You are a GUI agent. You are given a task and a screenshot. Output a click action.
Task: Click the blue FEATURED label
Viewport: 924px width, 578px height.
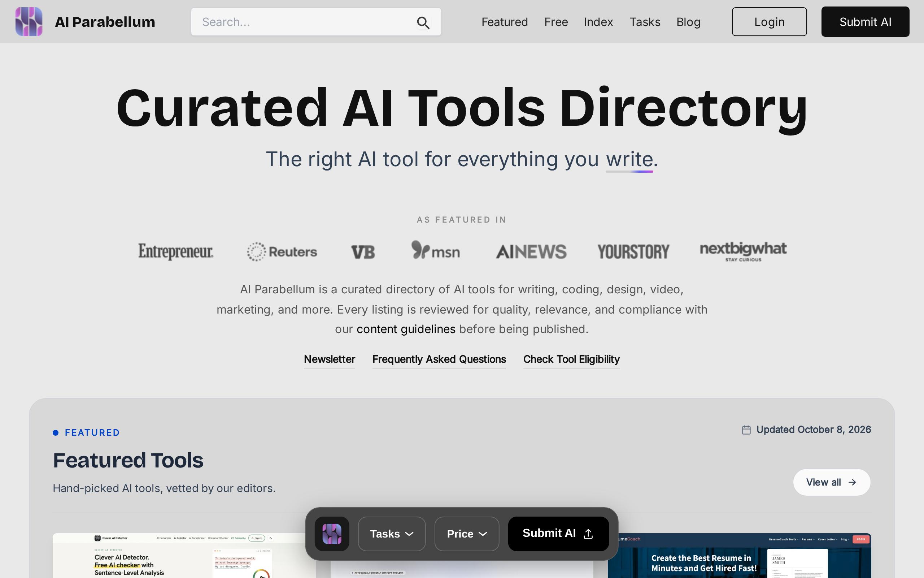pos(92,433)
